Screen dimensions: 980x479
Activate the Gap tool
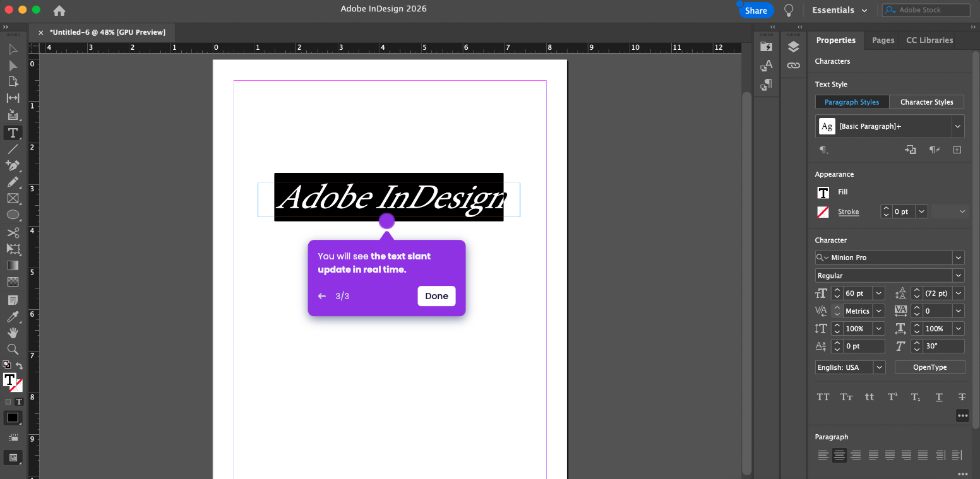tap(13, 98)
